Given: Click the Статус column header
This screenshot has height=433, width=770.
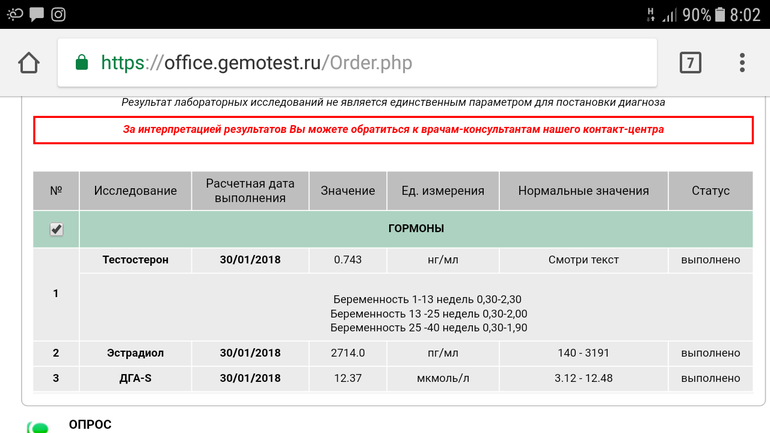Looking at the screenshot, I should point(710,191).
